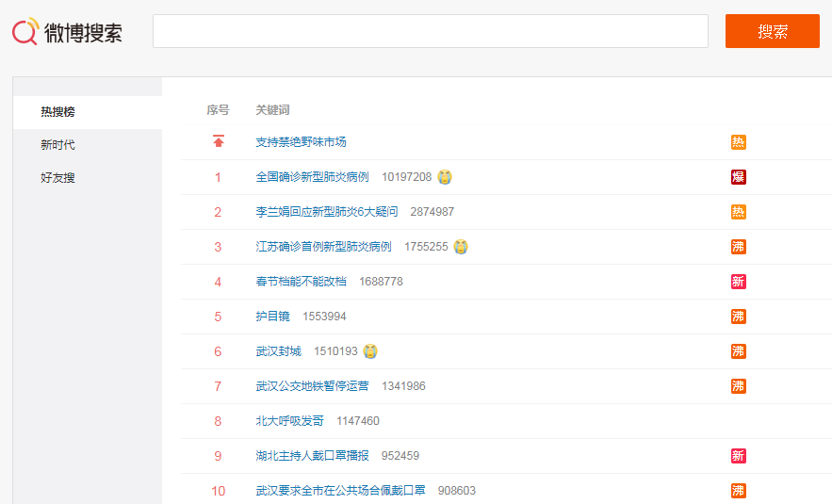Open the 好友搜 tab

tap(88, 178)
